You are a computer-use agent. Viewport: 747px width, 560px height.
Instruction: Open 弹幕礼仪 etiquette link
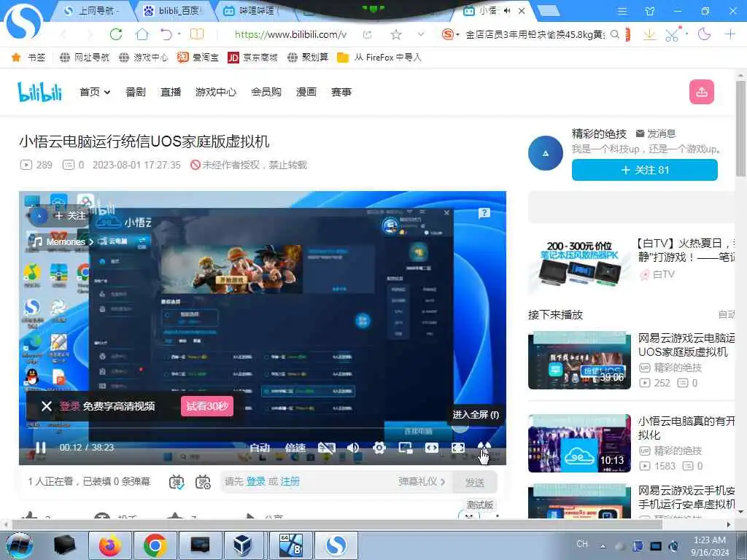click(422, 481)
